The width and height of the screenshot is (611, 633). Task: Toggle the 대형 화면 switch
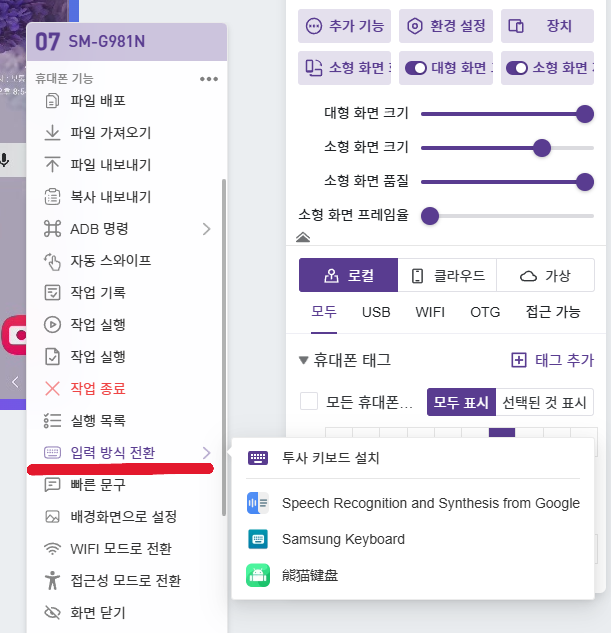click(x=415, y=69)
